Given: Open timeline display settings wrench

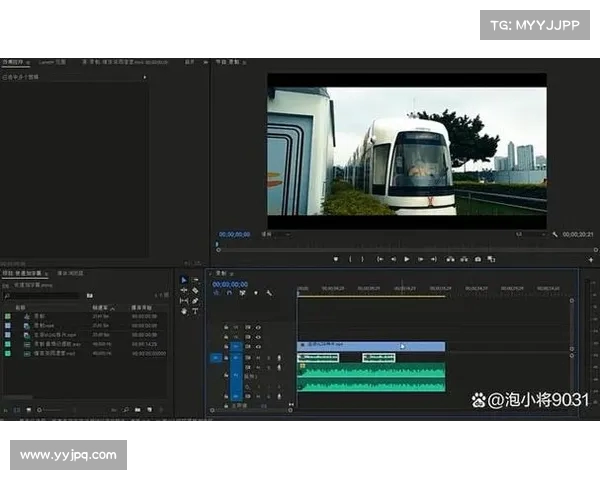Looking at the screenshot, I should point(269,293).
